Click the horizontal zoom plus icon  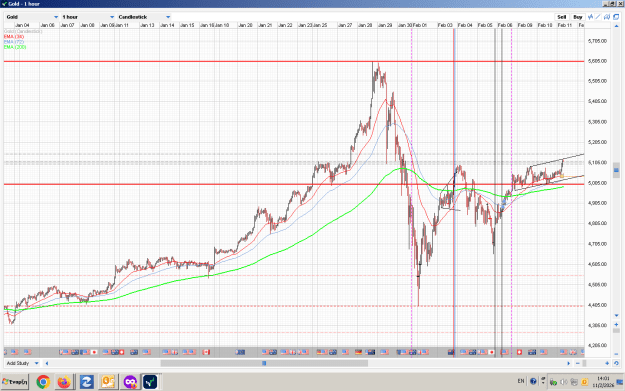(607, 363)
